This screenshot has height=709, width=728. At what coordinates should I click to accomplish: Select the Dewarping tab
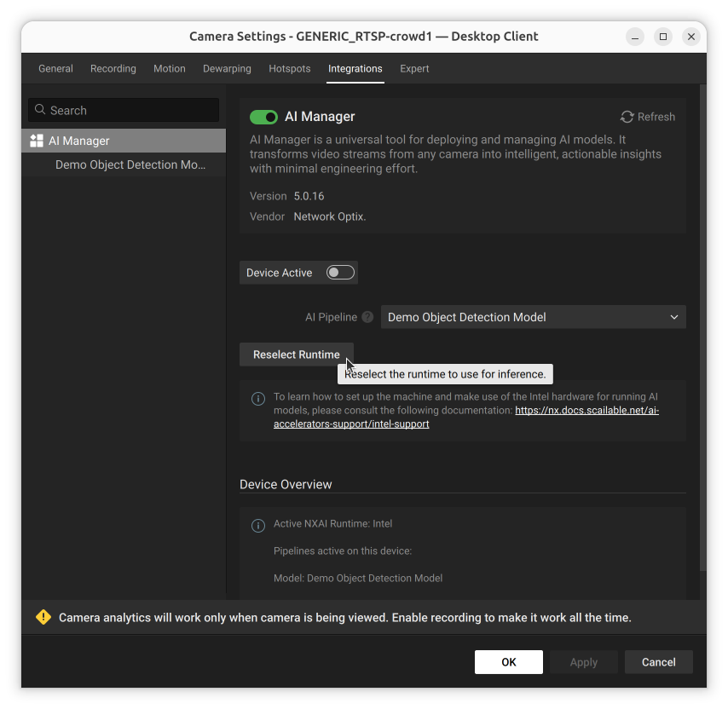click(x=227, y=69)
